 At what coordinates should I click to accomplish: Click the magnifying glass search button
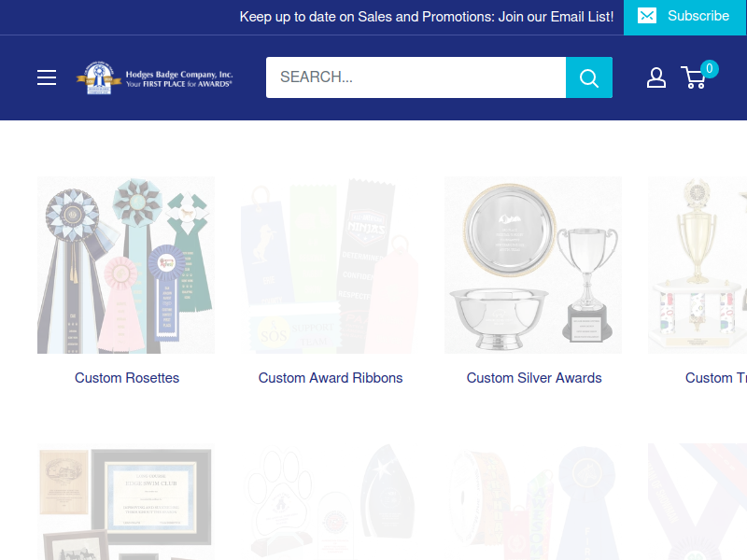[x=589, y=77]
